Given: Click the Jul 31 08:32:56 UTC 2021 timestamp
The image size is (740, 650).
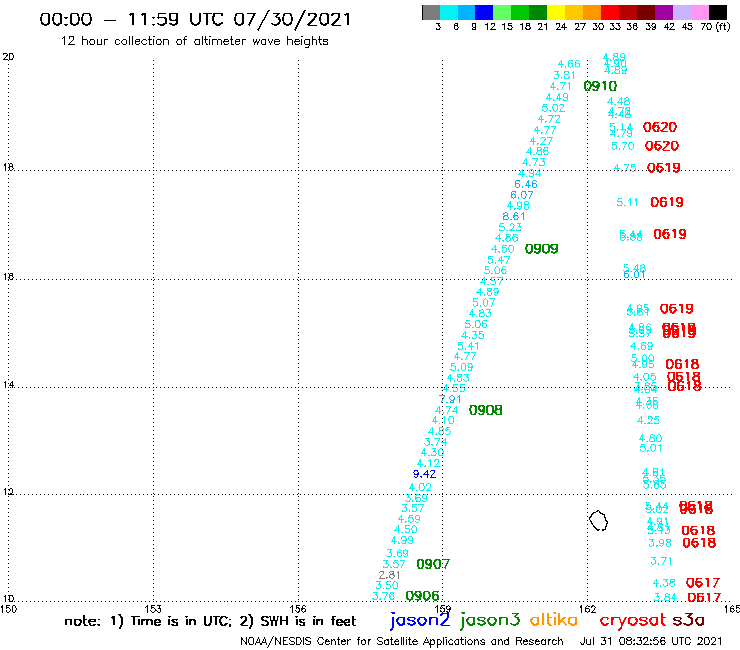Looking at the screenshot, I should [x=651, y=642].
